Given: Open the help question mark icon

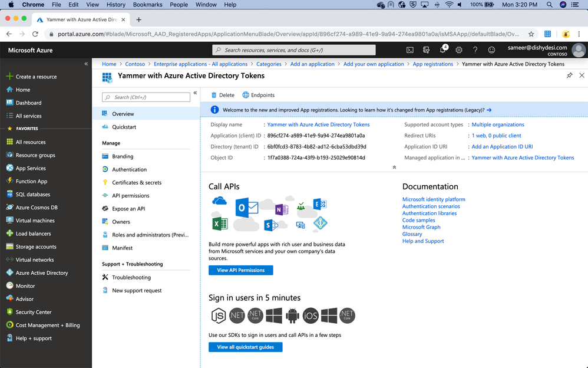Looking at the screenshot, I should point(475,50).
